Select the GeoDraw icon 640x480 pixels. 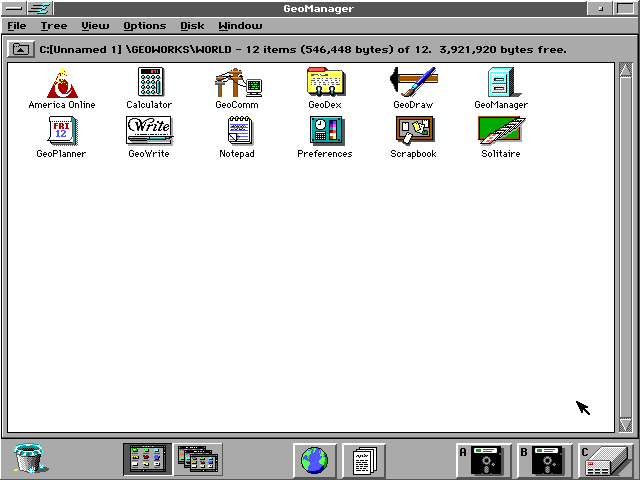tap(413, 82)
